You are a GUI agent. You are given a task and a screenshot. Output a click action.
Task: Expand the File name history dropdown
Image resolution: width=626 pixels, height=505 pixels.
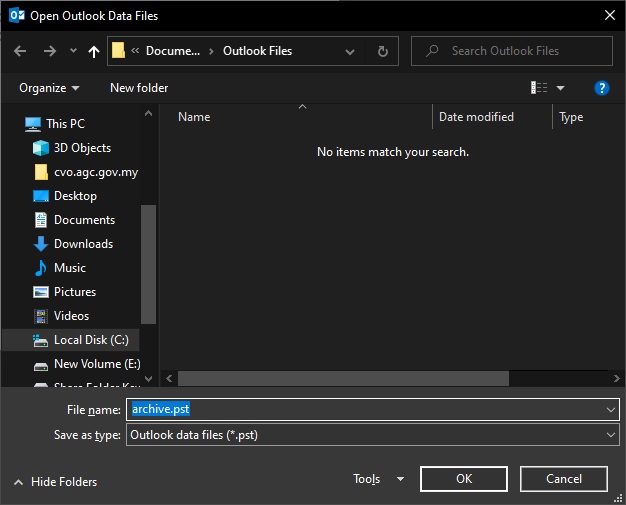[610, 409]
